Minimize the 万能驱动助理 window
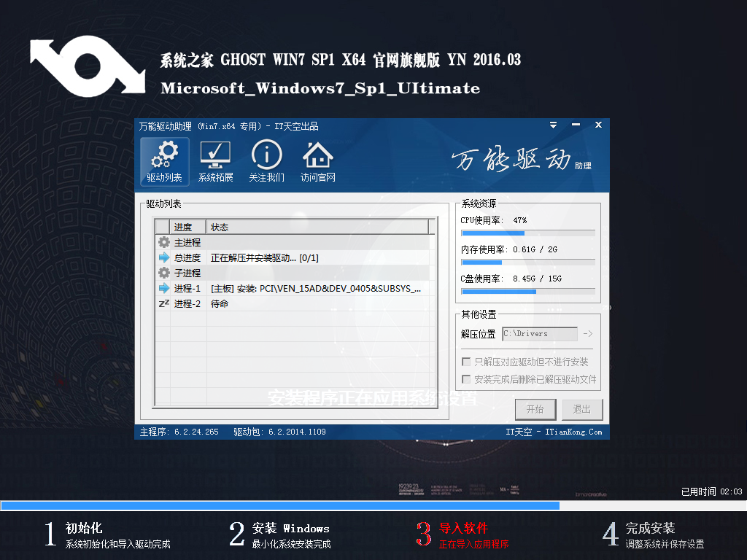This screenshot has height=560, width=747. pyautogui.click(x=576, y=125)
